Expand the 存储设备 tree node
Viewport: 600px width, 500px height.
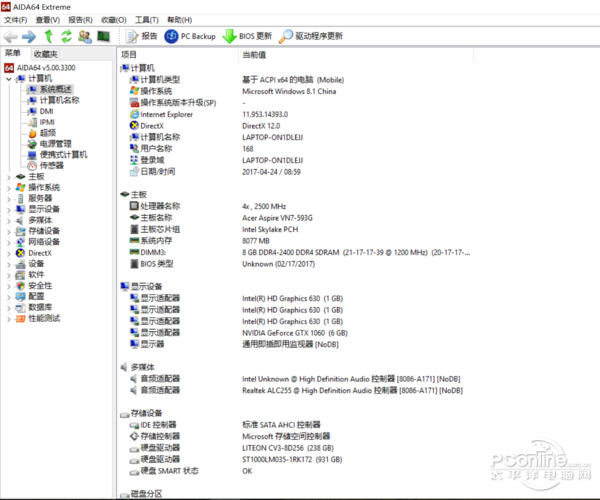click(x=9, y=231)
